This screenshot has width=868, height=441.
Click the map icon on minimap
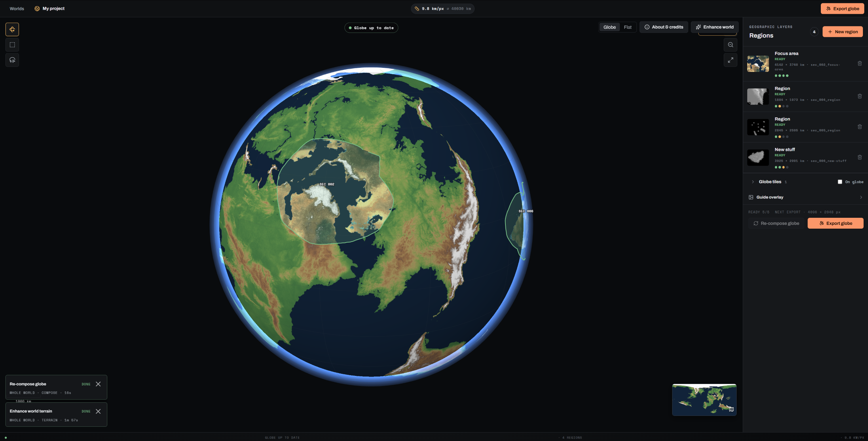(x=731, y=409)
